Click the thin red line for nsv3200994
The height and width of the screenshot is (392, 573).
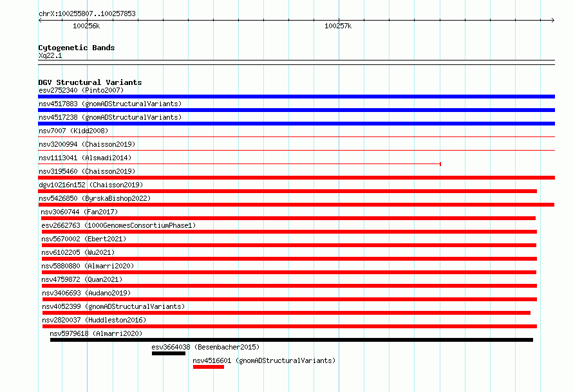tap(296, 150)
